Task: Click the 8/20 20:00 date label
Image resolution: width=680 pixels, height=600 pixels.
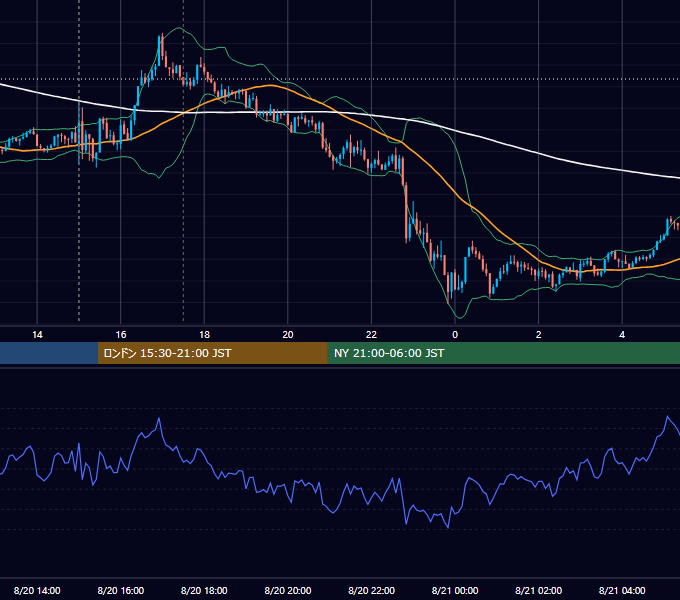Action: pos(288,590)
